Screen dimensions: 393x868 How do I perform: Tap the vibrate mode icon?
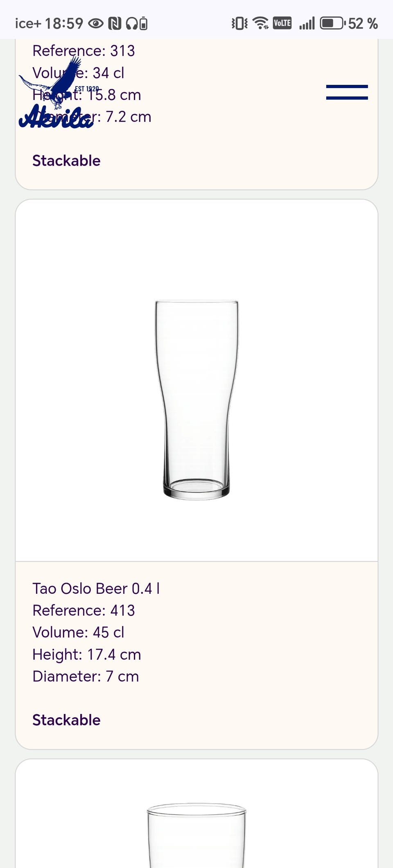pyautogui.click(x=239, y=23)
